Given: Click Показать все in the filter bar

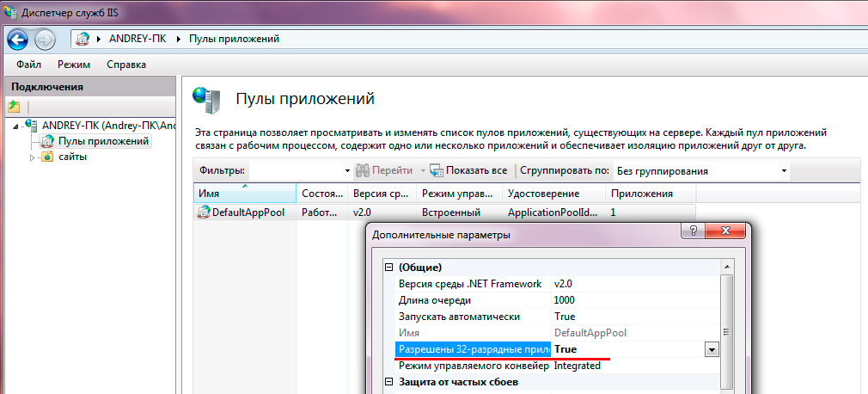Looking at the screenshot, I should (x=469, y=170).
